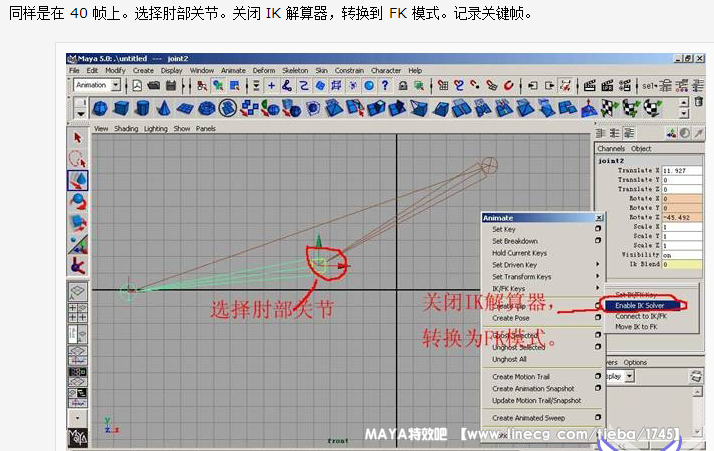Toggle snap to grids
The image size is (714, 451).
coord(443,86)
